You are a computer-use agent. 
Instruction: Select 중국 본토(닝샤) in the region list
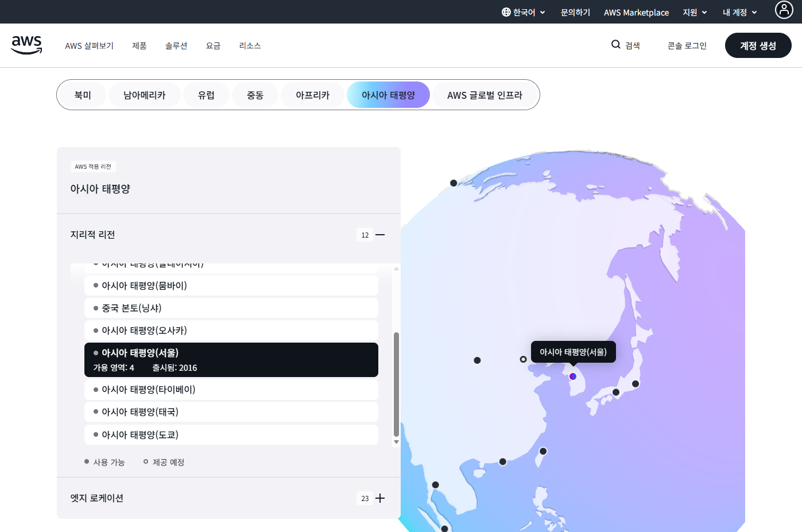pos(231,308)
